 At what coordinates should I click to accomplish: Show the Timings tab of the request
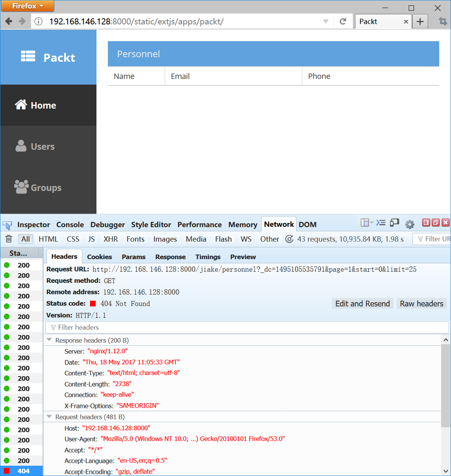208,257
